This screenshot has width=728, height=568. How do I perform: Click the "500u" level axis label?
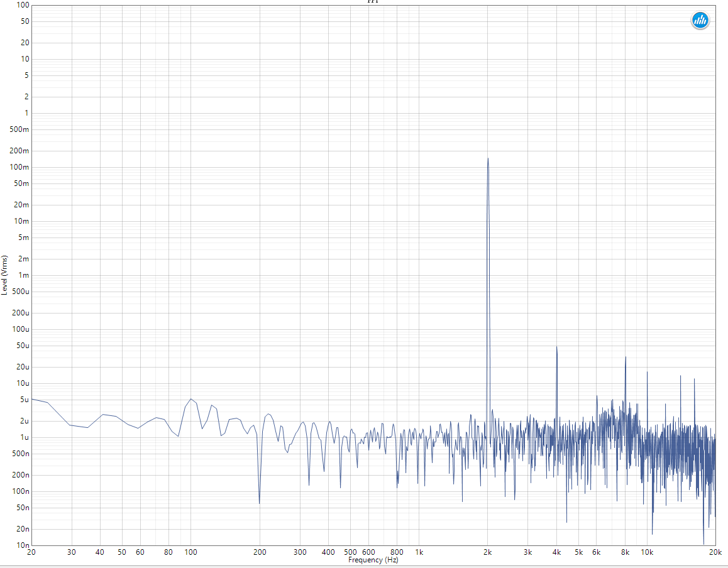tap(20, 292)
